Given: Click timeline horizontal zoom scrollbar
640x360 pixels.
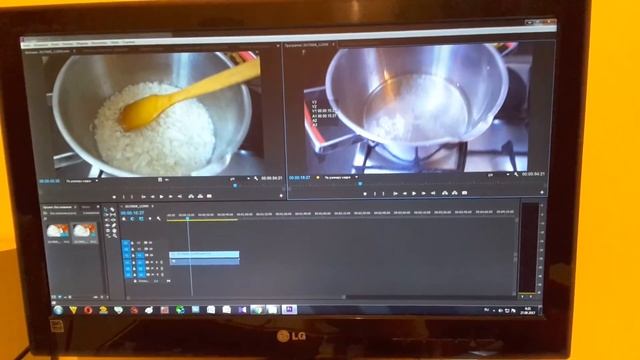Looking at the screenshot, I should (x=235, y=298).
